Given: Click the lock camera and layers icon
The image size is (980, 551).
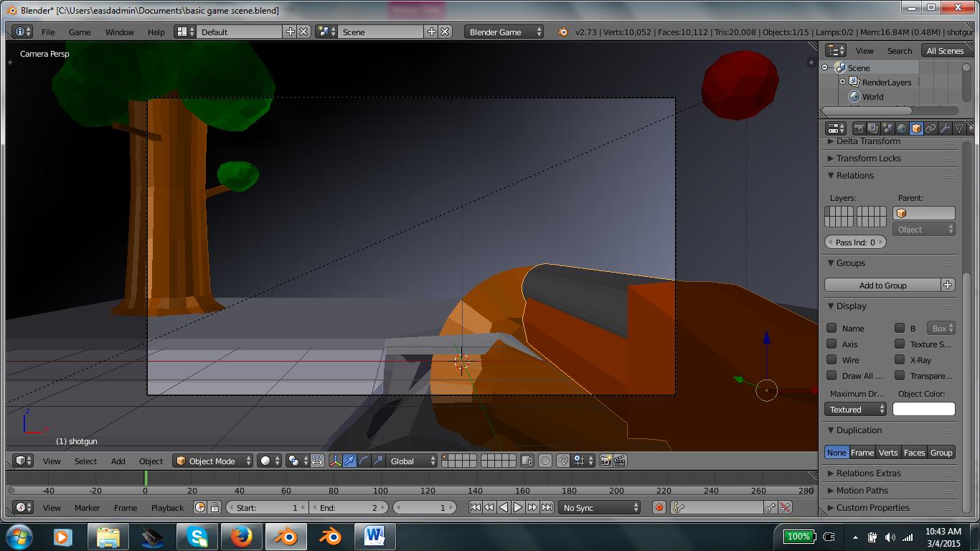Looking at the screenshot, I should click(527, 461).
